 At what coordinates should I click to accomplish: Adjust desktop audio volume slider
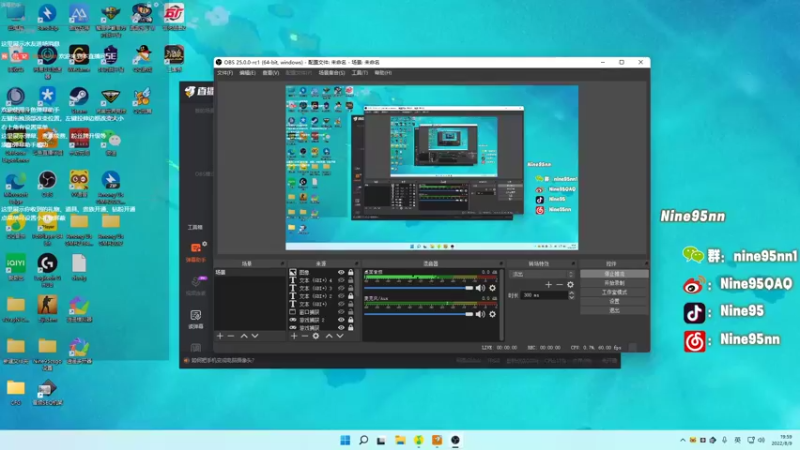click(419, 288)
